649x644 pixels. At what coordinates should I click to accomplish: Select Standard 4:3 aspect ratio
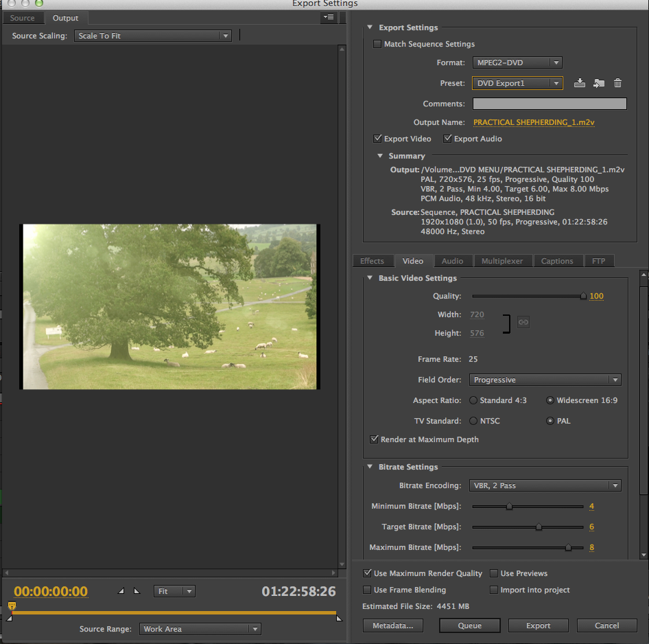coord(473,400)
